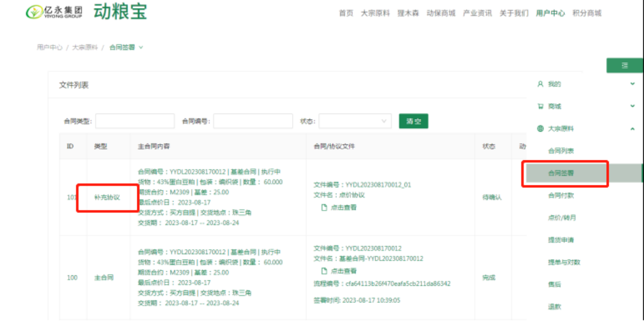Screen dimensions: 644x321
Task: Open the 状态 filter dropdown
Action: (355, 121)
